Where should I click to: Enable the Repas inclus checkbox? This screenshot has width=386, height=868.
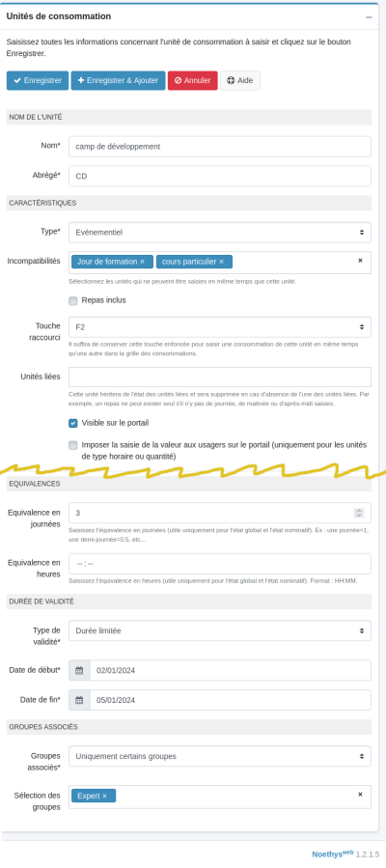[x=73, y=301]
